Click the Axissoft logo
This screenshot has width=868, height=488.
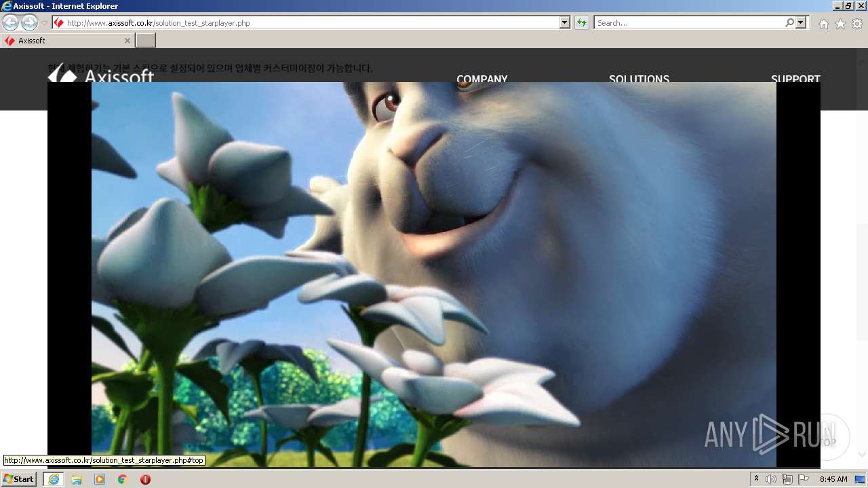101,75
